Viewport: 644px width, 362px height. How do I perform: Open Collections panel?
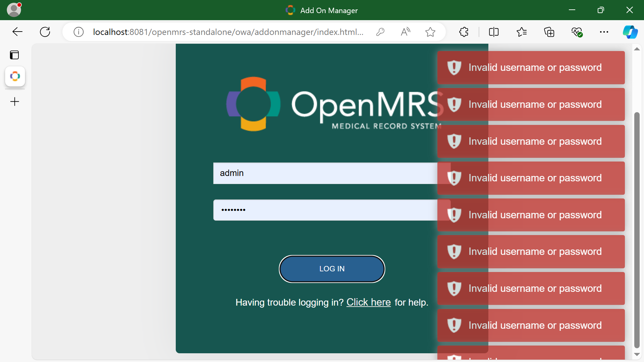pyautogui.click(x=549, y=32)
